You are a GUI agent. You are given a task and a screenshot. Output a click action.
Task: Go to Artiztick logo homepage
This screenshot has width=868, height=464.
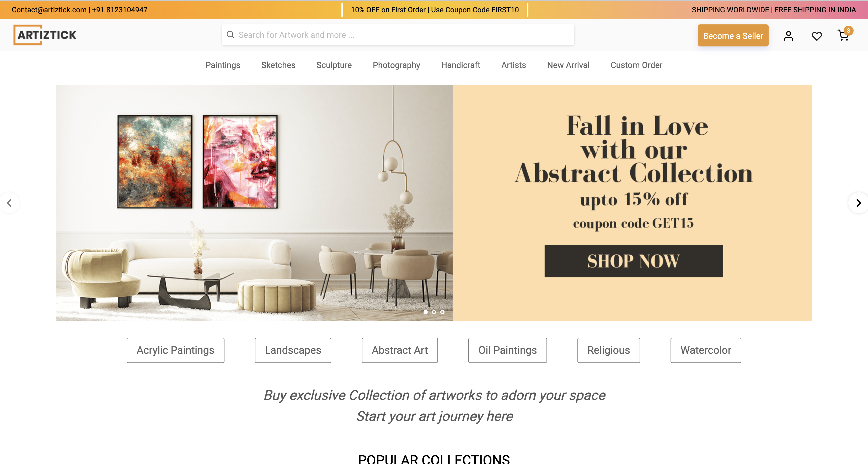pyautogui.click(x=45, y=35)
